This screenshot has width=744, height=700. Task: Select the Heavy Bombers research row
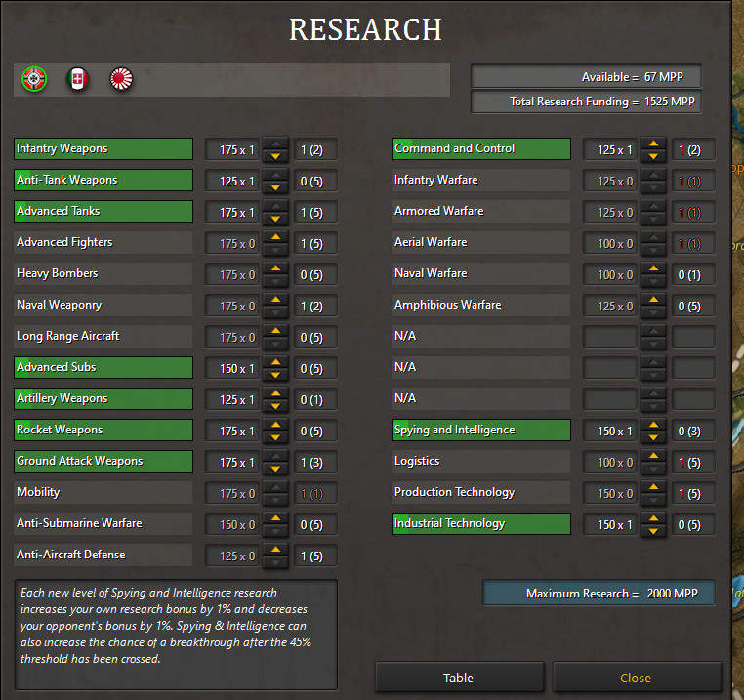click(103, 273)
